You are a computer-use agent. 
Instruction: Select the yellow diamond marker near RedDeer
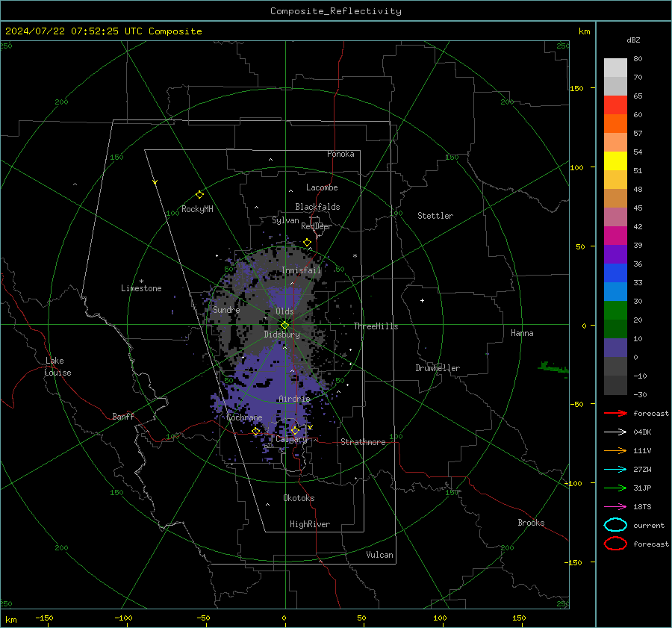click(x=308, y=243)
